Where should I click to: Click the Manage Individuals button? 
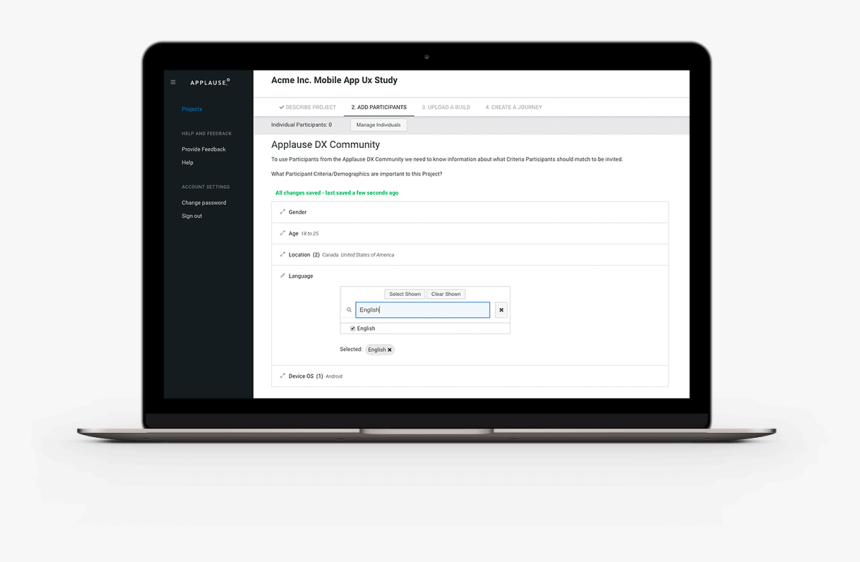point(378,125)
